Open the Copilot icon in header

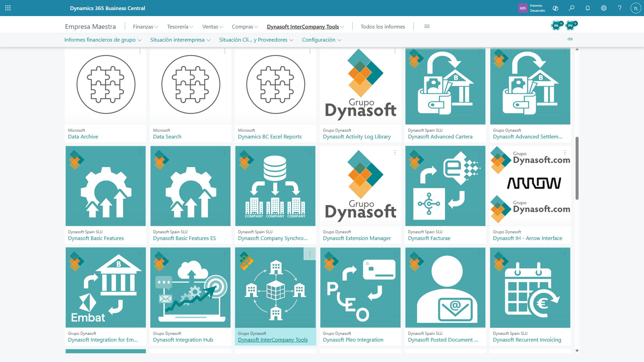pos(555,8)
